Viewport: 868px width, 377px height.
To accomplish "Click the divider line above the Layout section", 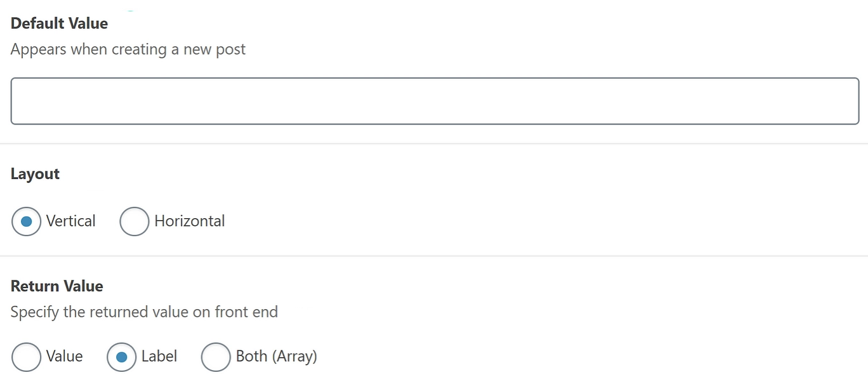I will click(x=434, y=144).
